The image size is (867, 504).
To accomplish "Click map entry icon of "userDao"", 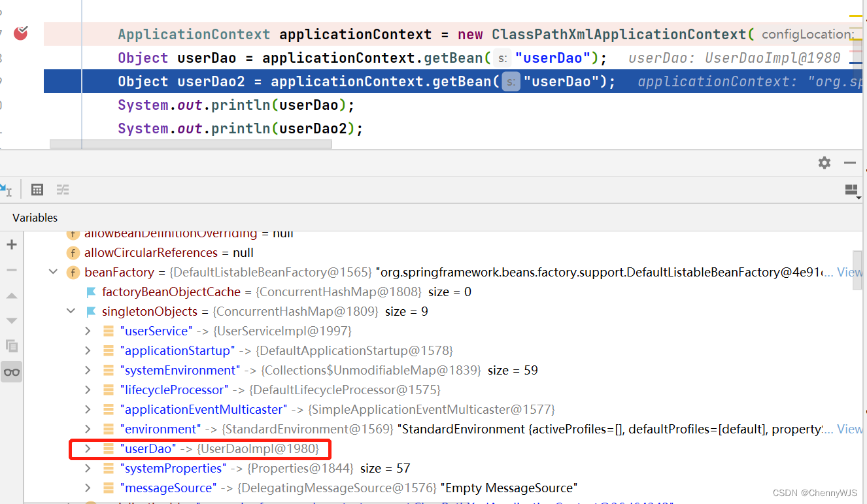I will 109,449.
